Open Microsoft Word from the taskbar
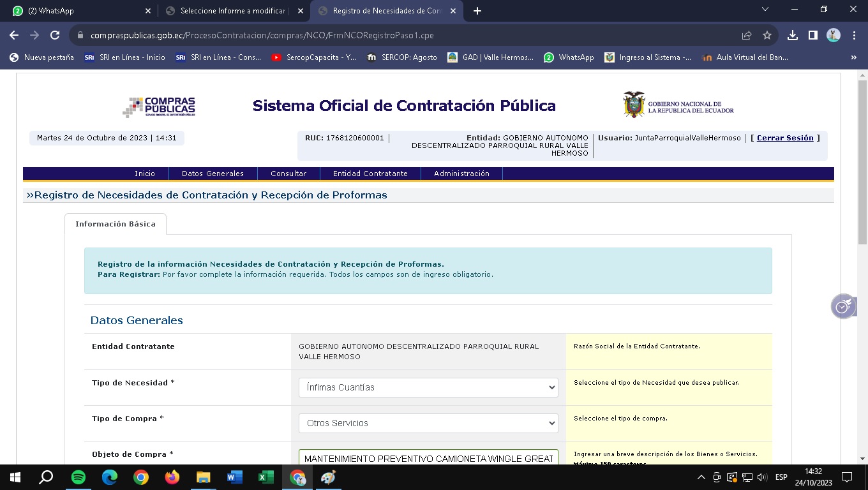Screen dimensions: 868x490 tap(234, 477)
